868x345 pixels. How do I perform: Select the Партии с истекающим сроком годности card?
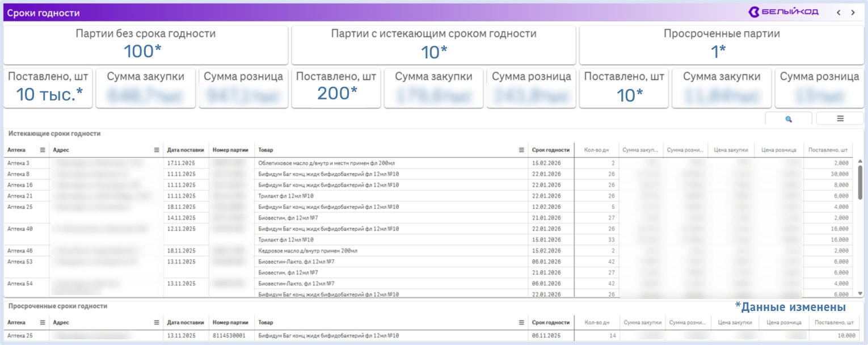coord(434,44)
